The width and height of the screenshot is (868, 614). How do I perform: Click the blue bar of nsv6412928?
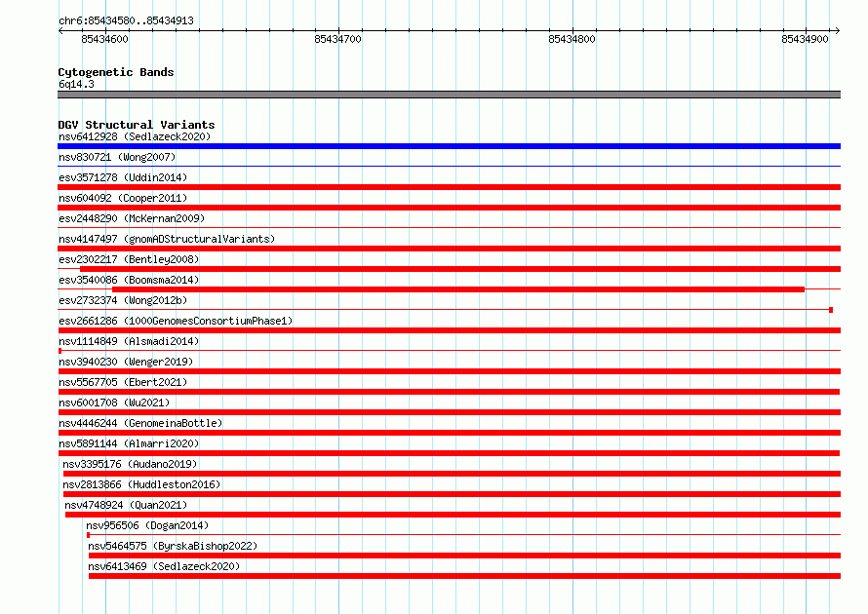[x=449, y=146]
